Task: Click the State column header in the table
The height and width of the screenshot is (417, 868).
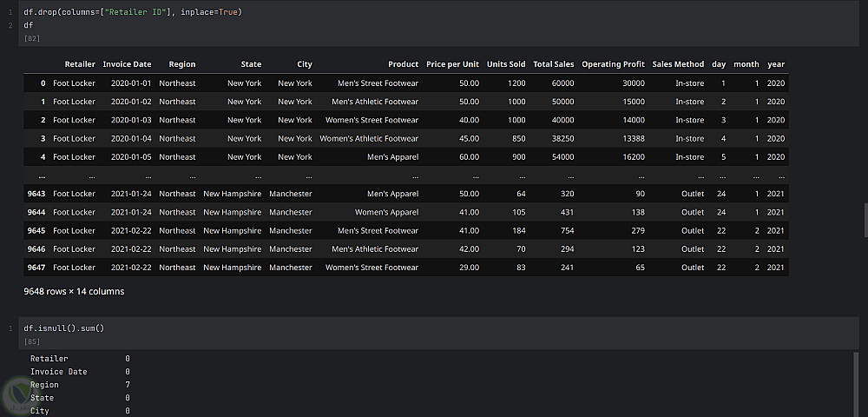Action: [x=251, y=64]
